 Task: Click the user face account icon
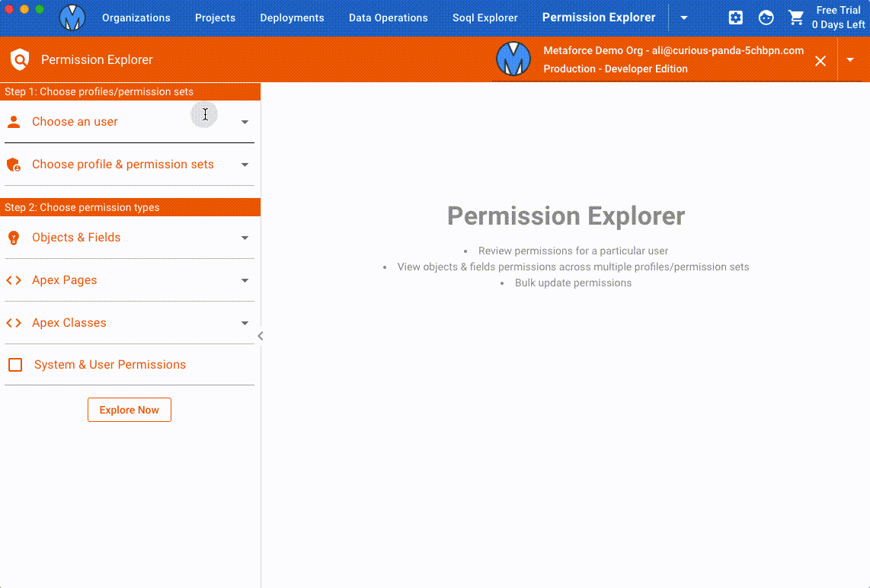(766, 18)
